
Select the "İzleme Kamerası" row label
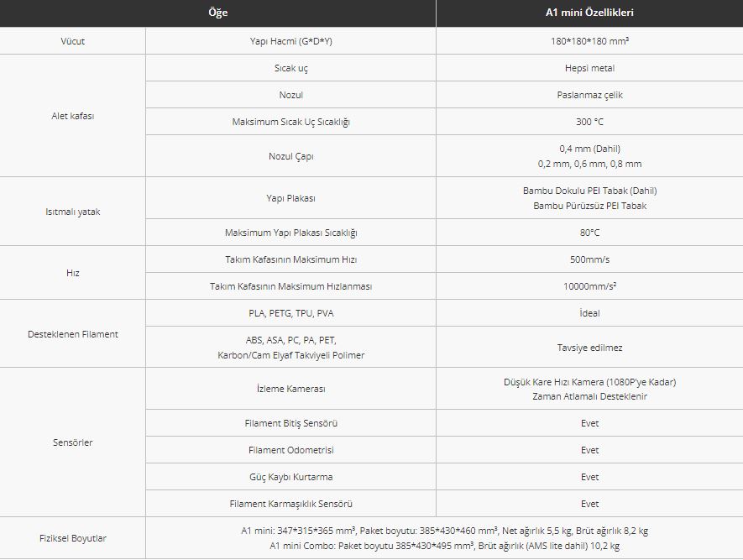[290, 389]
